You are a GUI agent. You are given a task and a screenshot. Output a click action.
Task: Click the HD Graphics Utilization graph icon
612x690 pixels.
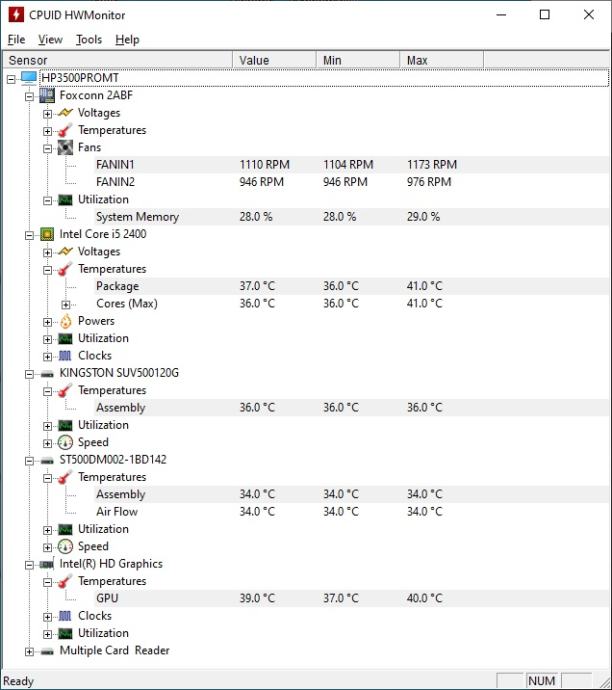(65, 633)
